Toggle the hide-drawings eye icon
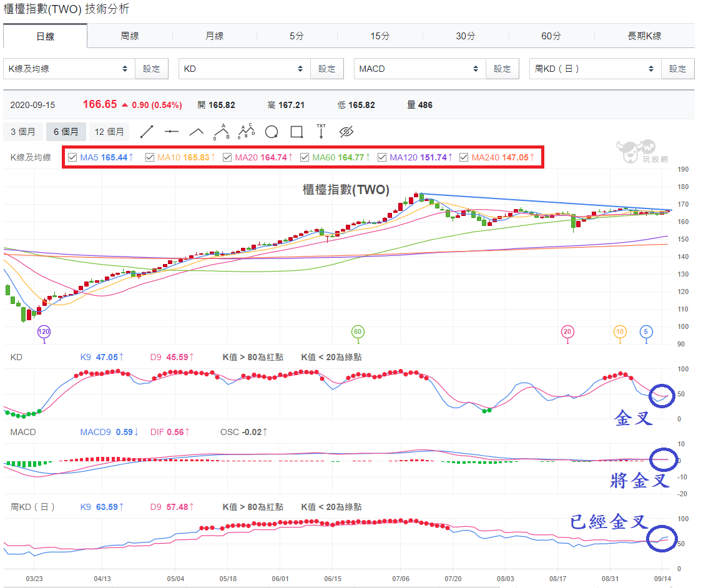701x588 pixels. (x=346, y=132)
